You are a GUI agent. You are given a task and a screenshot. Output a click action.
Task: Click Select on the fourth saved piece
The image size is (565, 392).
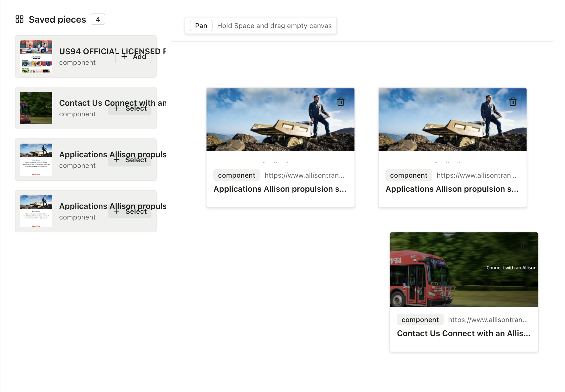pos(130,211)
